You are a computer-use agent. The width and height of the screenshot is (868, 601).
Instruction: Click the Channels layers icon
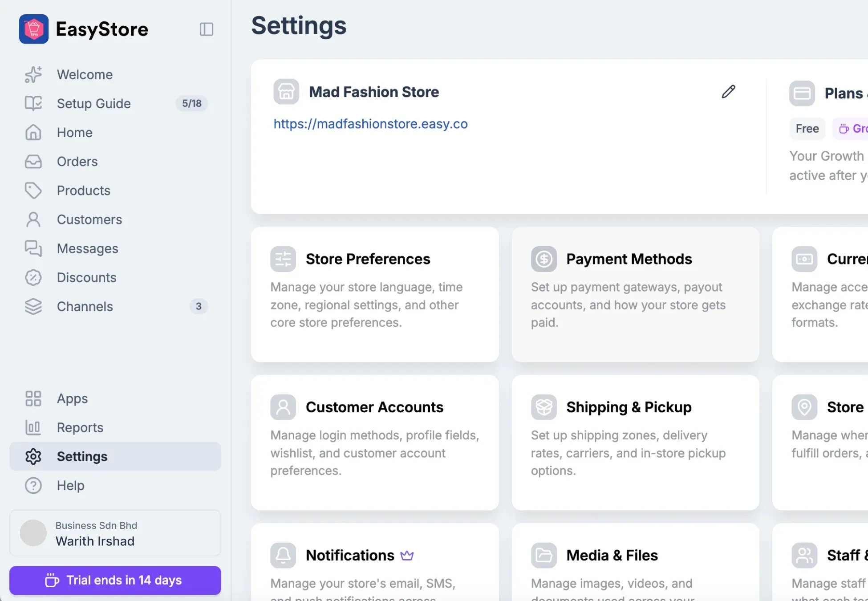click(33, 306)
